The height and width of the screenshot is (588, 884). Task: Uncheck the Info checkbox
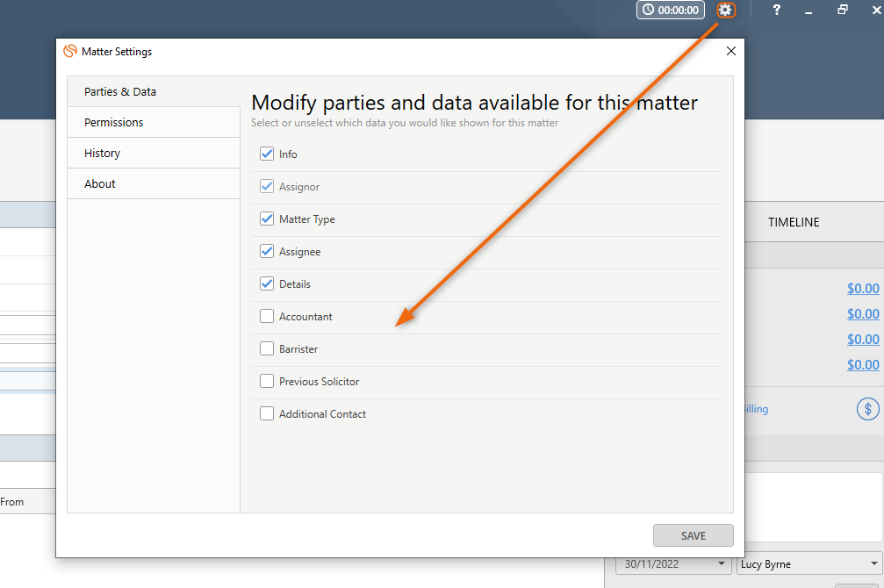tap(267, 154)
